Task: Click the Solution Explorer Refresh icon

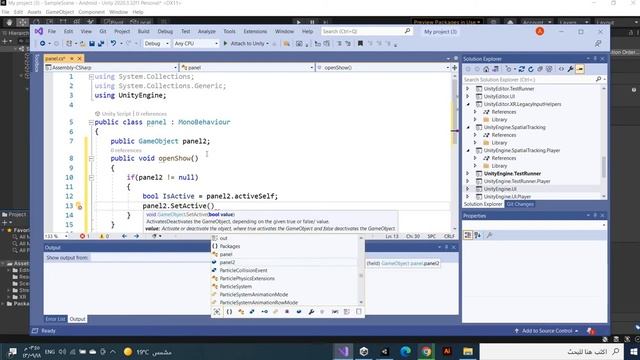Action: click(531, 69)
